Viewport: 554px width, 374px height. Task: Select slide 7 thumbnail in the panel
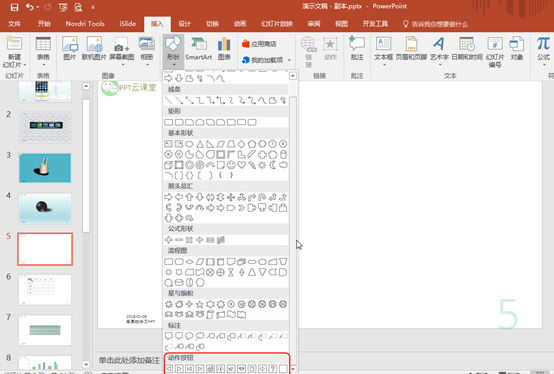45,330
